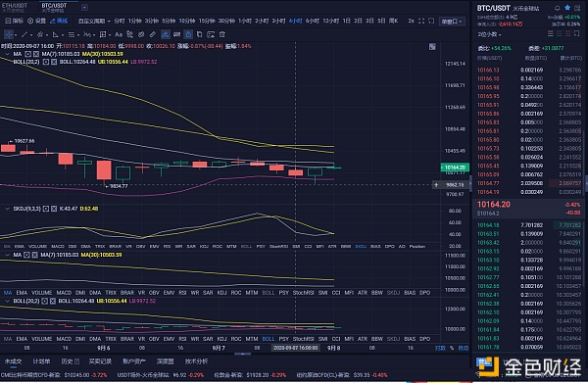The width and height of the screenshot is (588, 383).
Task: Switch to 1小时 timeframe
Action: (x=245, y=21)
